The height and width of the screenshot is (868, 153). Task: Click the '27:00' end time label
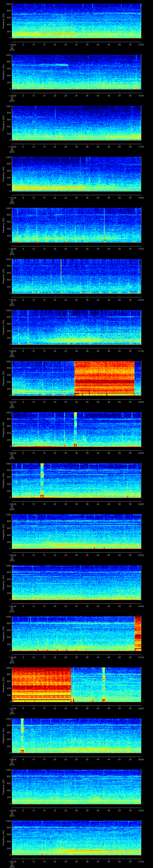pos(141,657)
